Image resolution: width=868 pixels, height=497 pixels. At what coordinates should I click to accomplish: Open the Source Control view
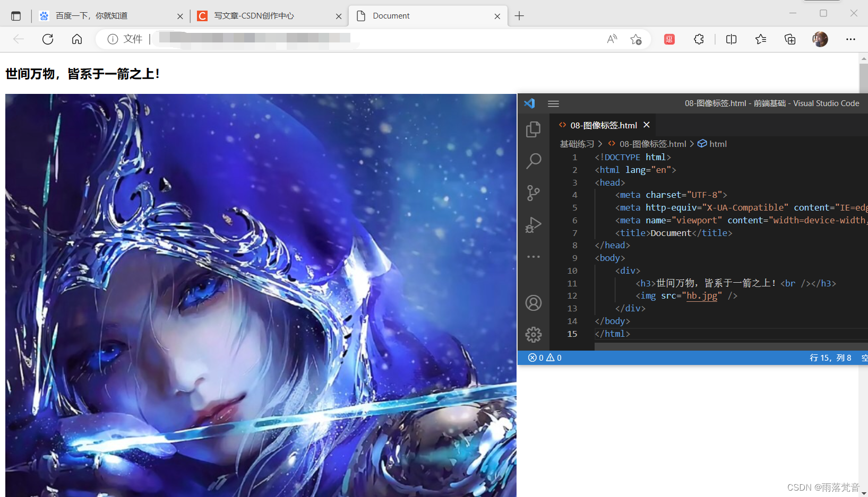click(x=533, y=193)
